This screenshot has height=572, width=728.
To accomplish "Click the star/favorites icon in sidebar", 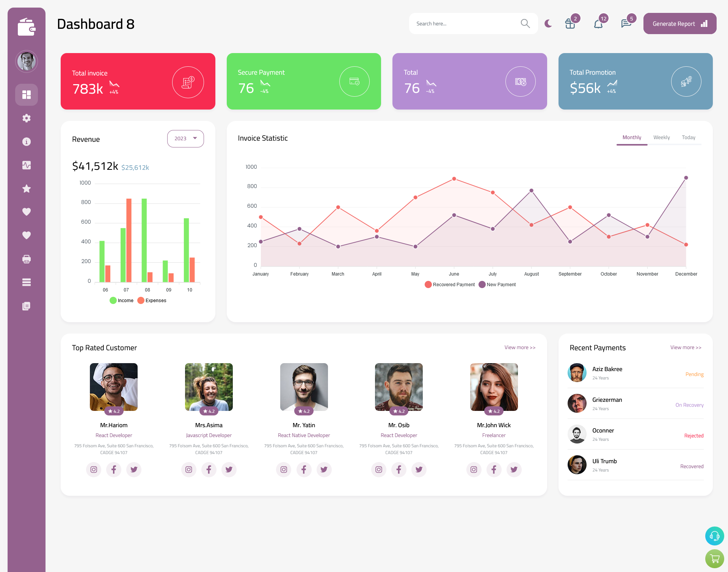I will click(27, 188).
